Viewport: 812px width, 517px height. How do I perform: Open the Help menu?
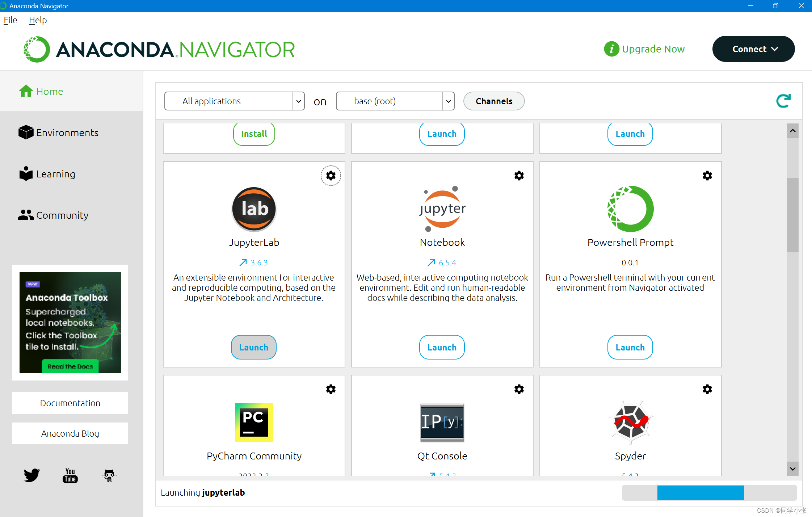point(38,20)
